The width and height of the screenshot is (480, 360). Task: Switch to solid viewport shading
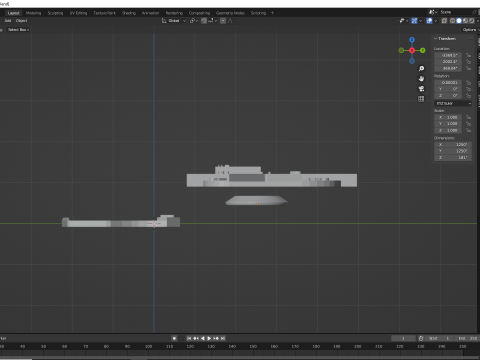pos(459,21)
